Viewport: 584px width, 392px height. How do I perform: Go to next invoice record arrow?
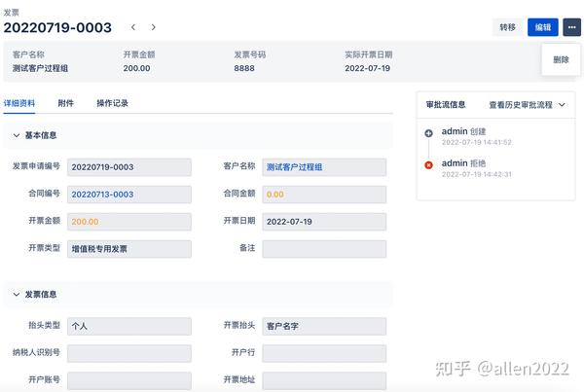pyautogui.click(x=153, y=27)
